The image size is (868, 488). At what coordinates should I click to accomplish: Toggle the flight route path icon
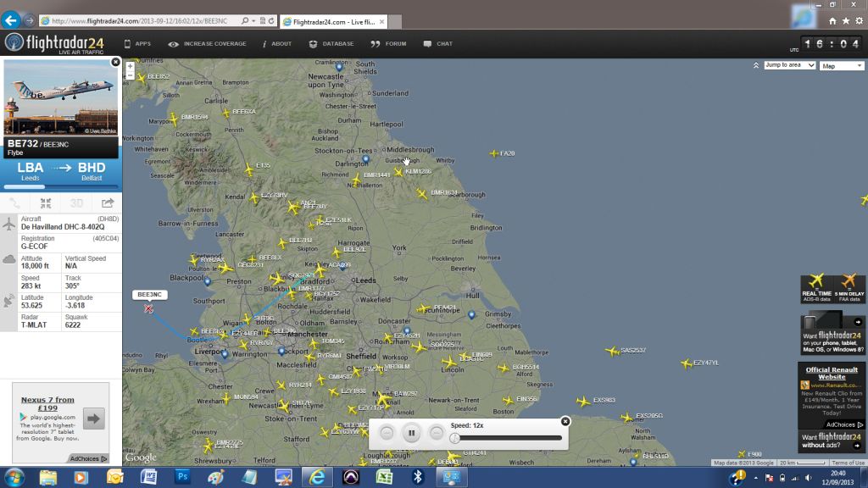pos(15,203)
